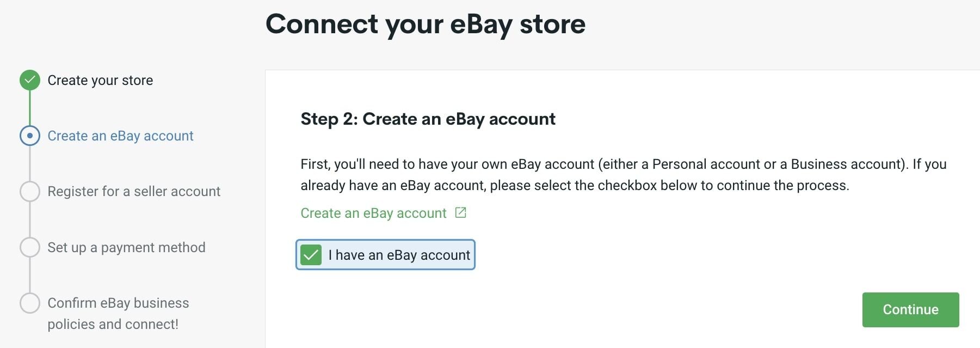The width and height of the screenshot is (980, 348).
Task: Click the green checkmark beside Create your store
Action: click(30, 80)
